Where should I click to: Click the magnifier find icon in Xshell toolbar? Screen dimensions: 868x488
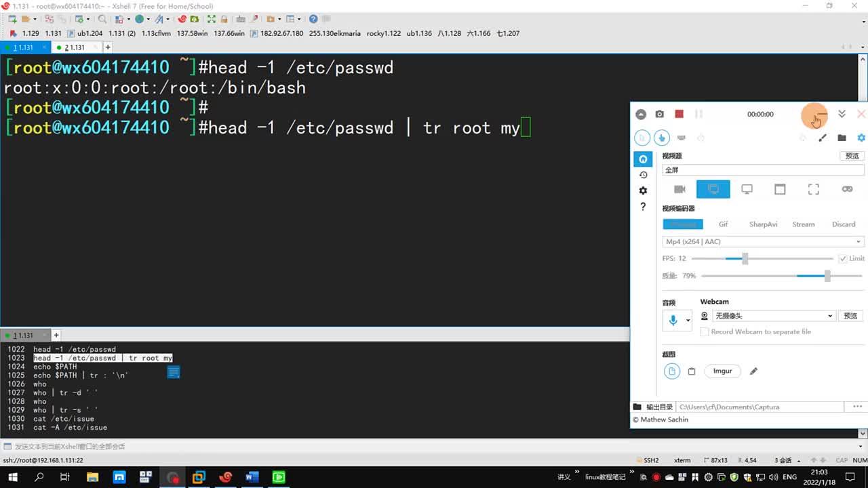point(102,19)
